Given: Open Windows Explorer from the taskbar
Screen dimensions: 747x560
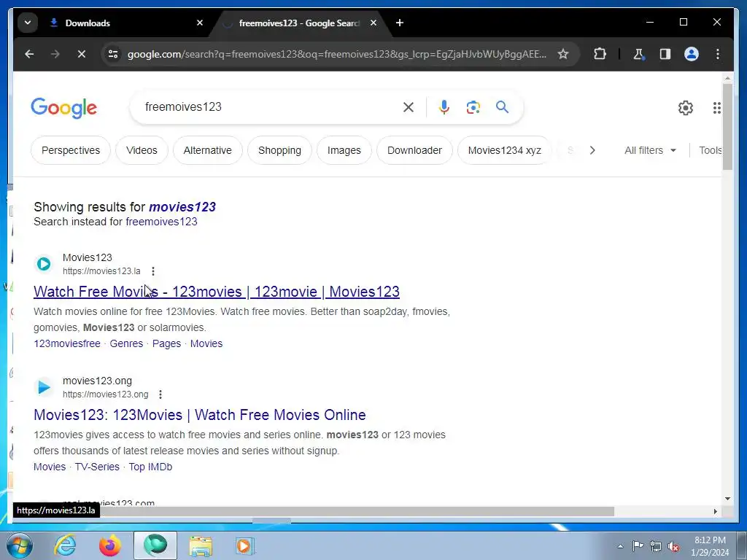Looking at the screenshot, I should click(x=201, y=545).
